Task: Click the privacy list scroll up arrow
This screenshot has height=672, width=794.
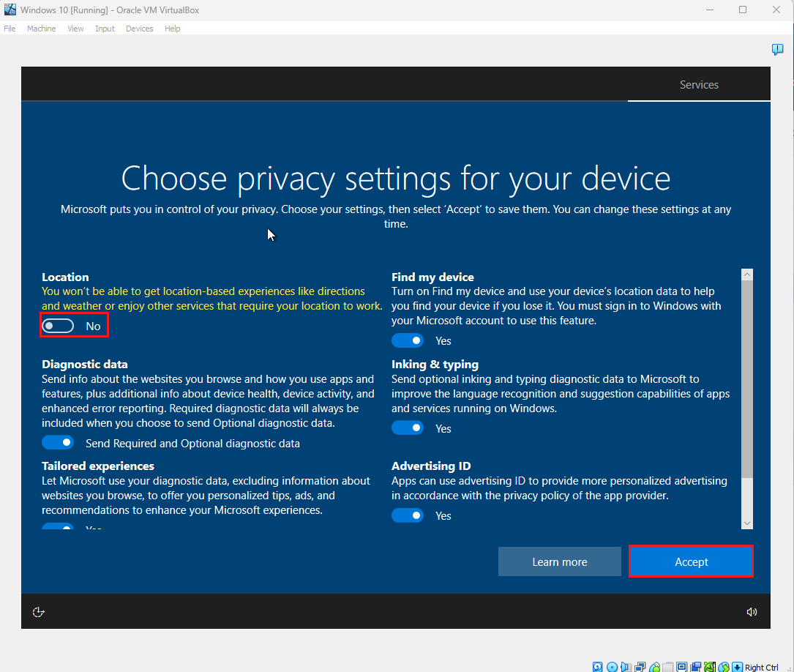Action: pyautogui.click(x=747, y=275)
